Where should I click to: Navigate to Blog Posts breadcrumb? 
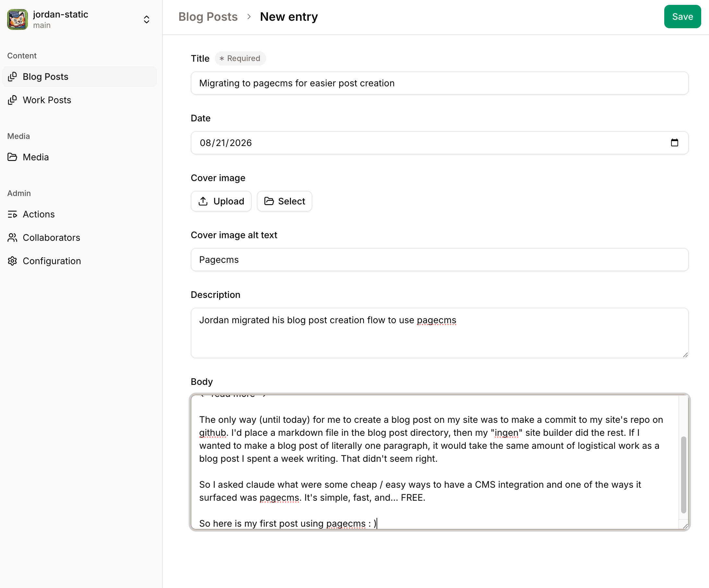pyautogui.click(x=208, y=17)
